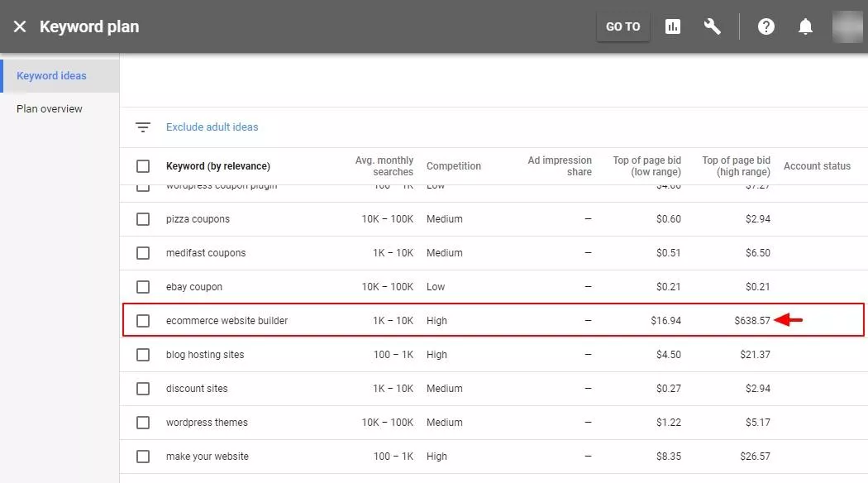Viewport: 868px width, 483px height.
Task: Sort by Top of page bid (high range)
Action: 737,166
